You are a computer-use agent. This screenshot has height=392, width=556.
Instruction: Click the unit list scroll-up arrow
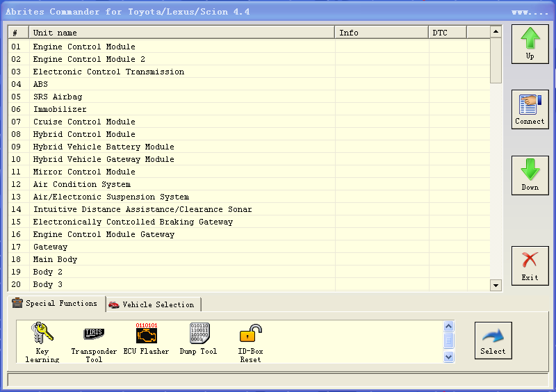[496, 31]
